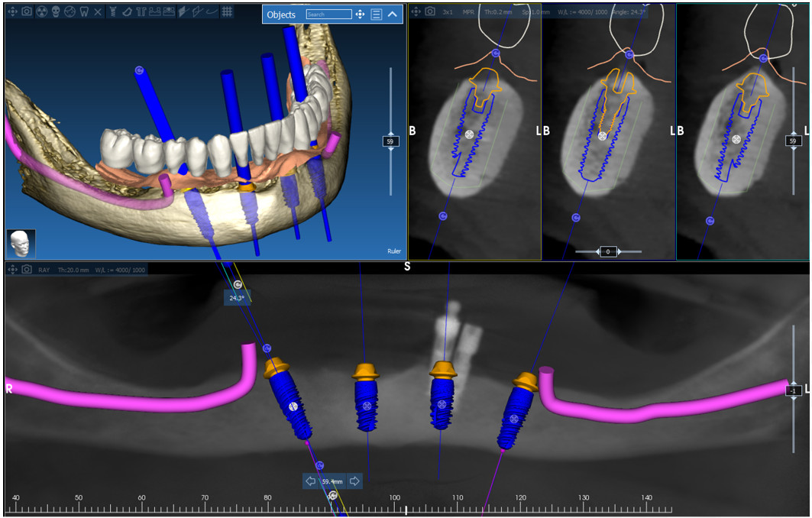Select the skull rendering icon
Viewport: 812px width, 518px height.
point(56,11)
